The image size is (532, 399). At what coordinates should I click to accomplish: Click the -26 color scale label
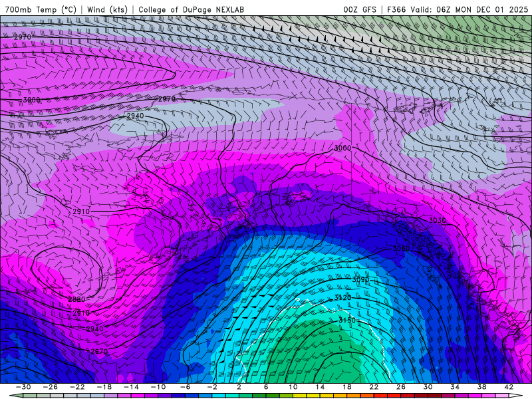tap(51, 387)
